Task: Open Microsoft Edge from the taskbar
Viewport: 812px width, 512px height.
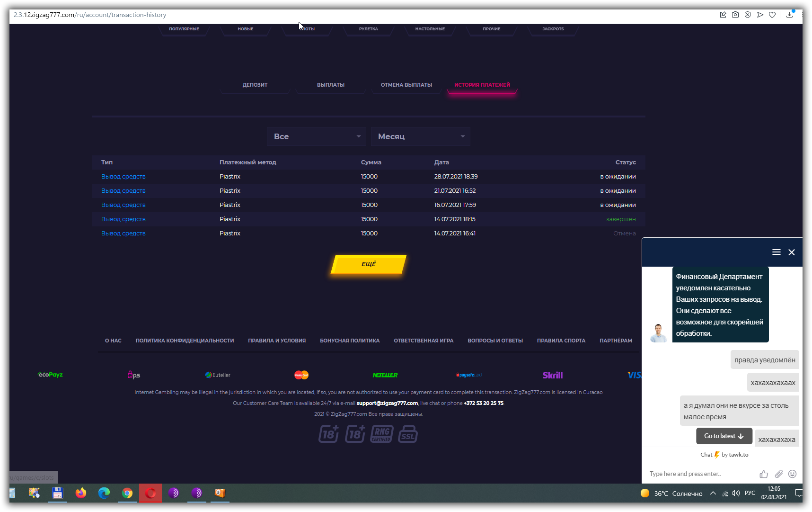Action: pyautogui.click(x=104, y=493)
